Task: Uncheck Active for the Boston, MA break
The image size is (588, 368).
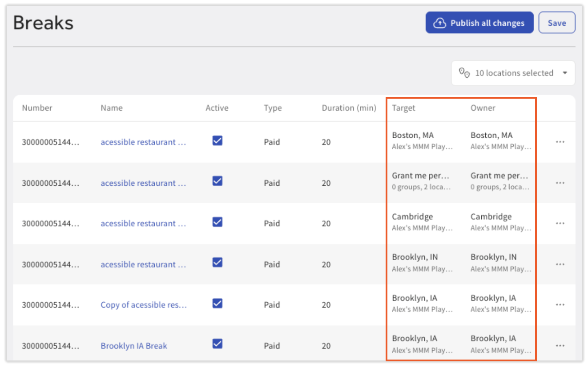Action: tap(217, 141)
